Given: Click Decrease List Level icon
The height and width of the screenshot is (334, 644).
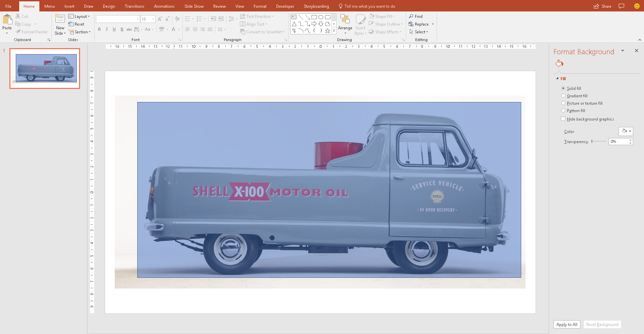Looking at the screenshot, I should point(214,19).
